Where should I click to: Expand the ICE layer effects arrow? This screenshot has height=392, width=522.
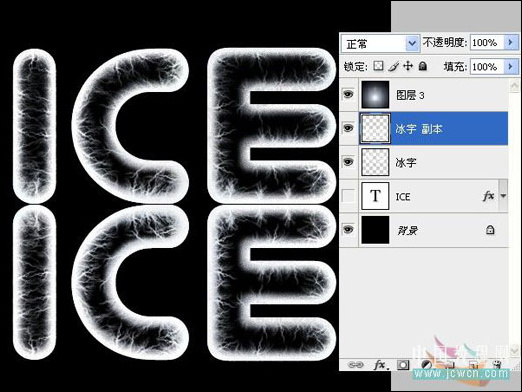coord(503,196)
